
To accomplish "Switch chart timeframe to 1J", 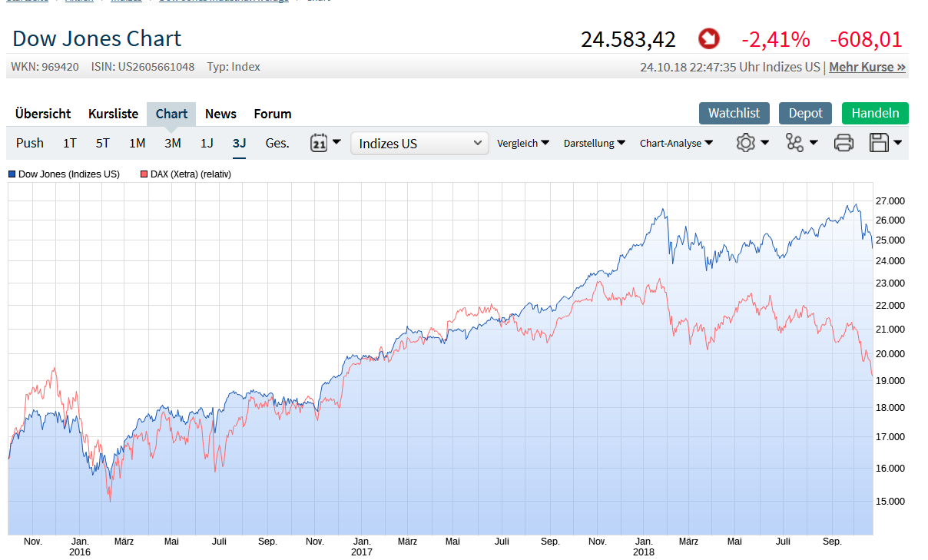I will click(x=207, y=143).
